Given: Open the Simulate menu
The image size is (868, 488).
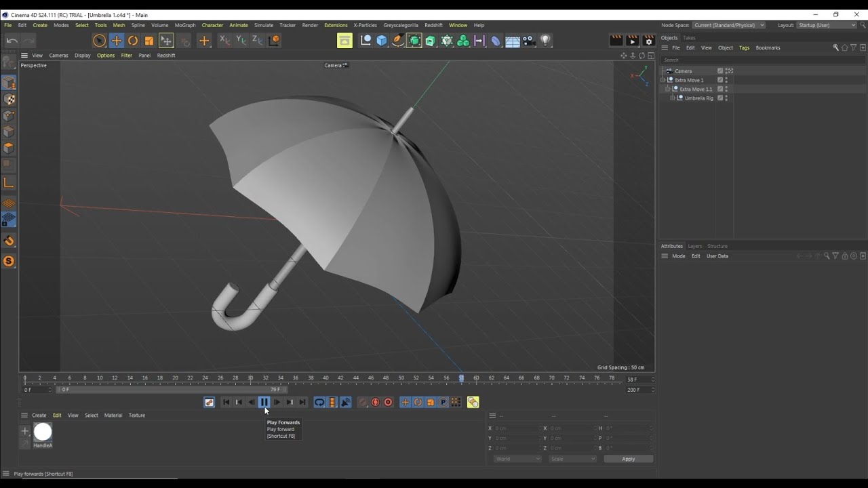Looking at the screenshot, I should tap(264, 25).
